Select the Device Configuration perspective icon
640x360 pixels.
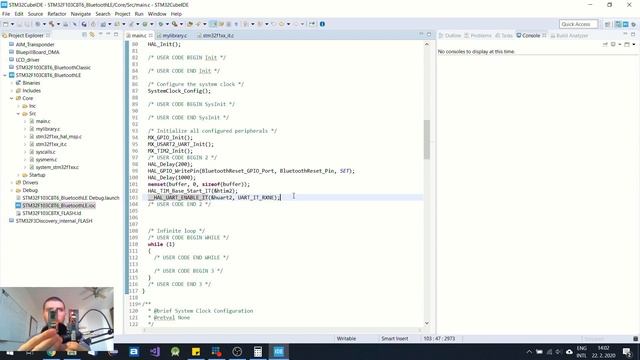pos(625,24)
